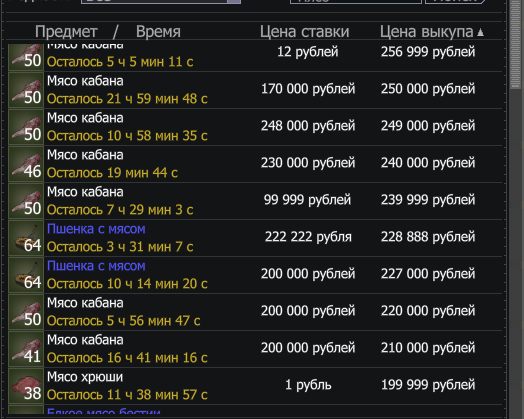The width and height of the screenshot is (524, 419).
Task: Click boar meat icon with 21 h 59 min left
Action: coord(26,90)
